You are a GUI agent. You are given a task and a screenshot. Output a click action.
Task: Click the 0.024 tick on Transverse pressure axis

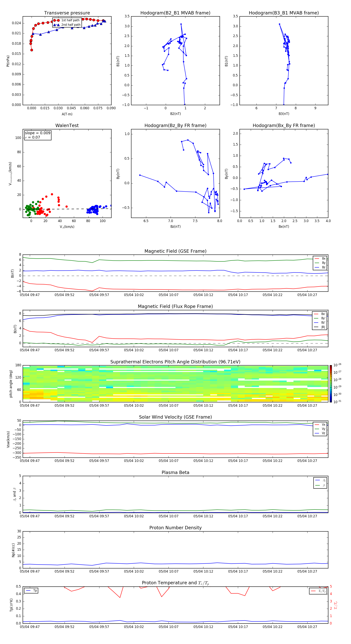17,23
